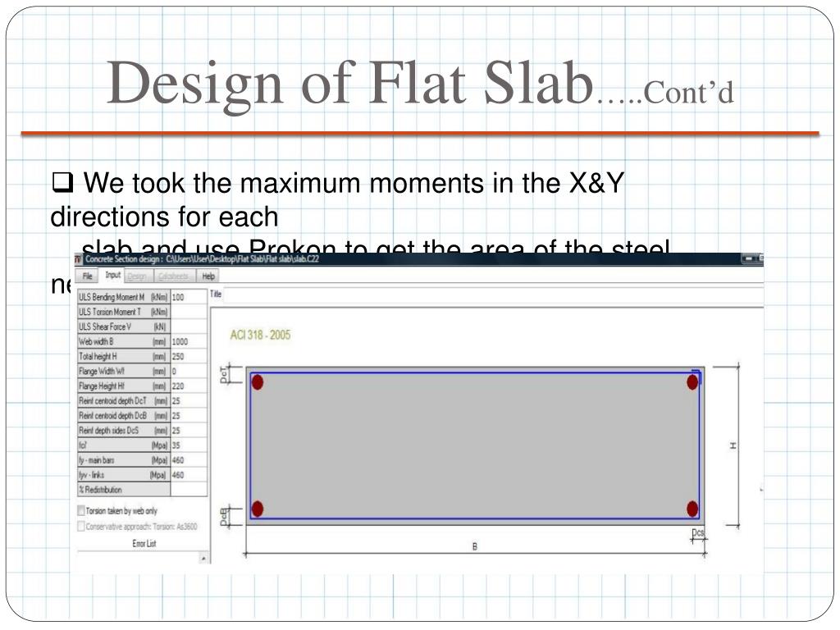Select the bottom-right rebar circle
Image resolution: width=840 pixels, height=630 pixels.
692,509
